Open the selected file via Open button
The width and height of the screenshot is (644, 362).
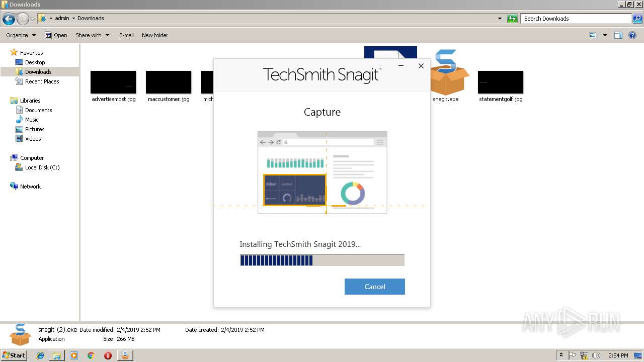tap(56, 35)
